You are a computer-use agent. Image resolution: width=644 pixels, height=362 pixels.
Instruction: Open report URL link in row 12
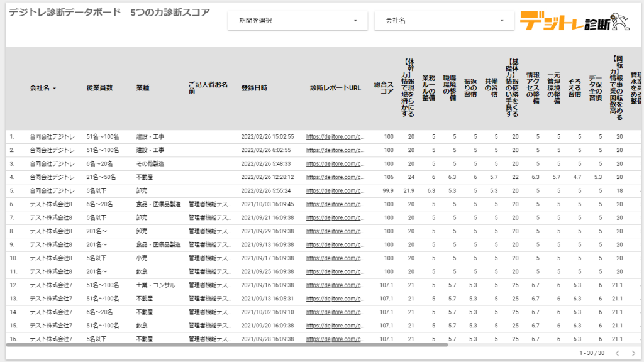pyautogui.click(x=335, y=285)
